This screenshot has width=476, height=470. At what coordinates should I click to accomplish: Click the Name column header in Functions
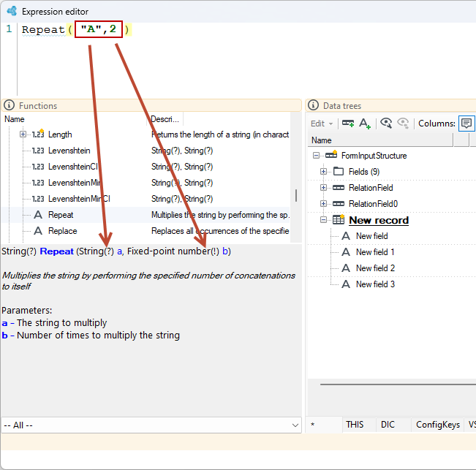tap(15, 119)
